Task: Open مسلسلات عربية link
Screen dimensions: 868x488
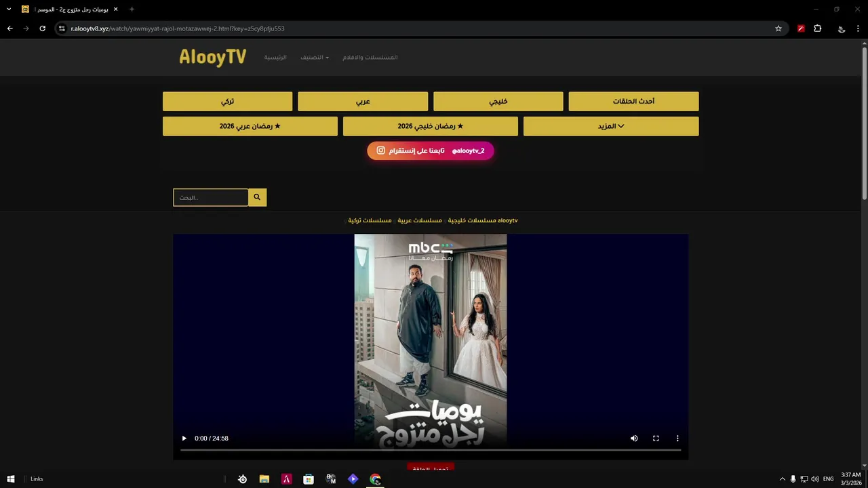Action: pos(420,220)
